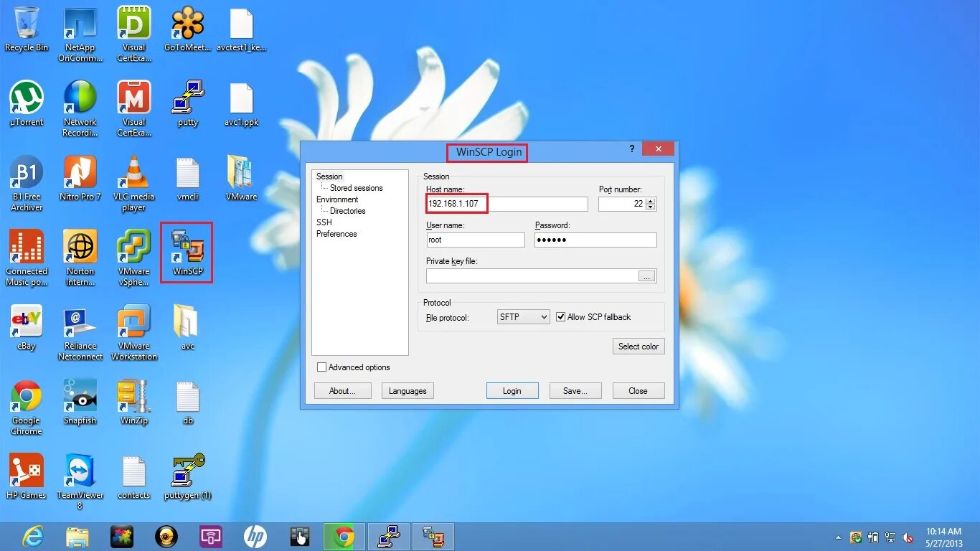This screenshot has height=551, width=980.
Task: Switch to the PuTTY taskbar button
Action: 389,537
